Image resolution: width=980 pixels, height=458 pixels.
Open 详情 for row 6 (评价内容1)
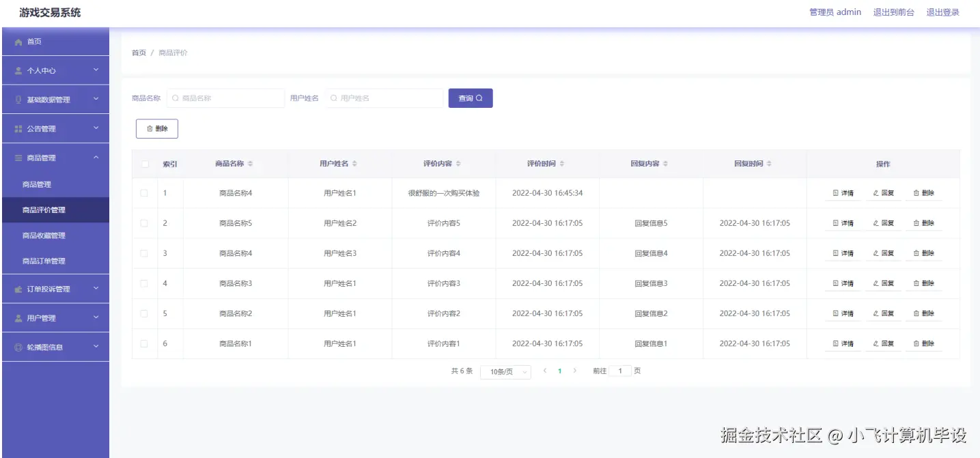pos(843,343)
